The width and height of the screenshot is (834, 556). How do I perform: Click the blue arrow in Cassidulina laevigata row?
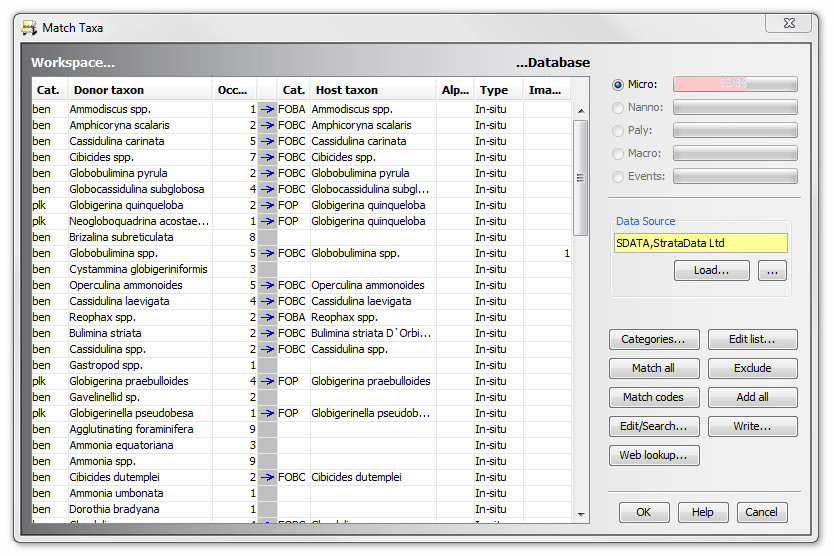tap(267, 301)
